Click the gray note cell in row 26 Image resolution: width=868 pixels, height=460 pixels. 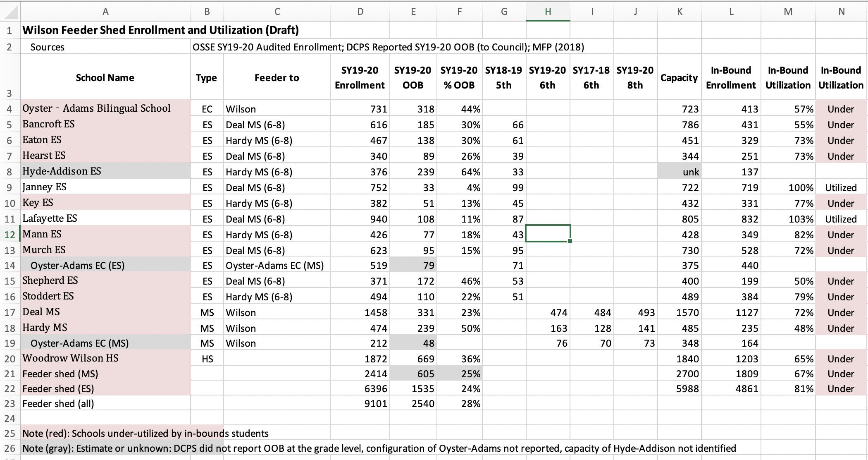click(x=105, y=448)
